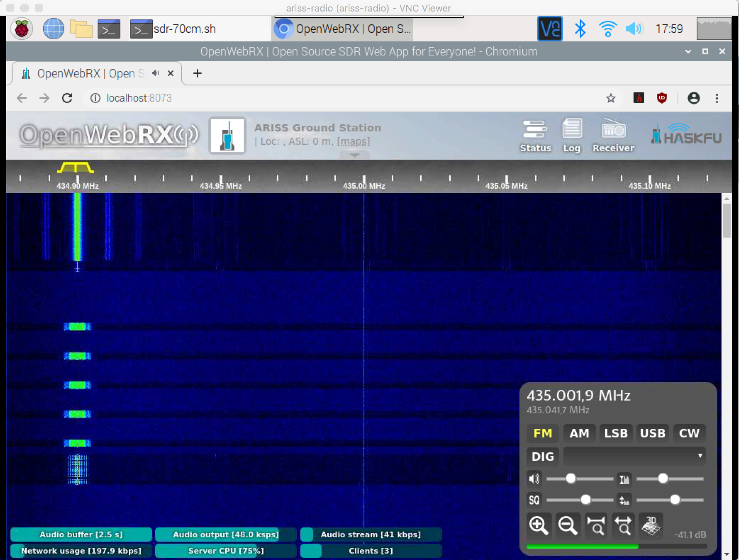Open a new Chromium tab
The image size is (739, 560).
(197, 73)
